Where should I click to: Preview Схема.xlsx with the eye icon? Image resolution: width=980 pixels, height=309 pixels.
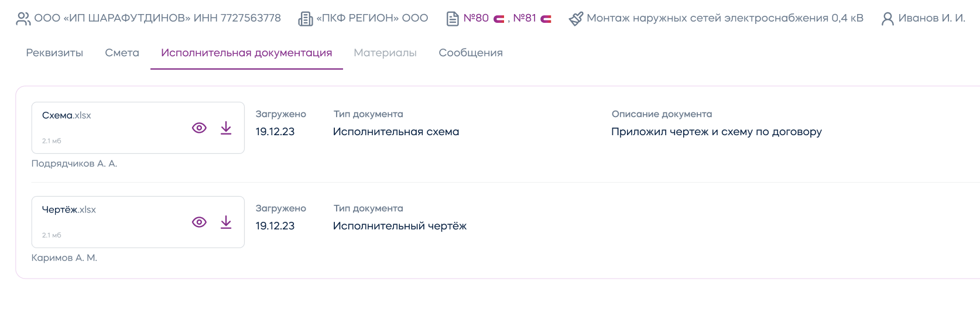[x=199, y=128]
